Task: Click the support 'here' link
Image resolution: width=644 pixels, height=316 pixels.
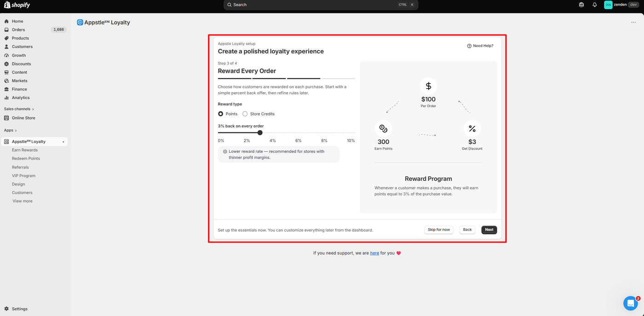Action: pos(374,253)
